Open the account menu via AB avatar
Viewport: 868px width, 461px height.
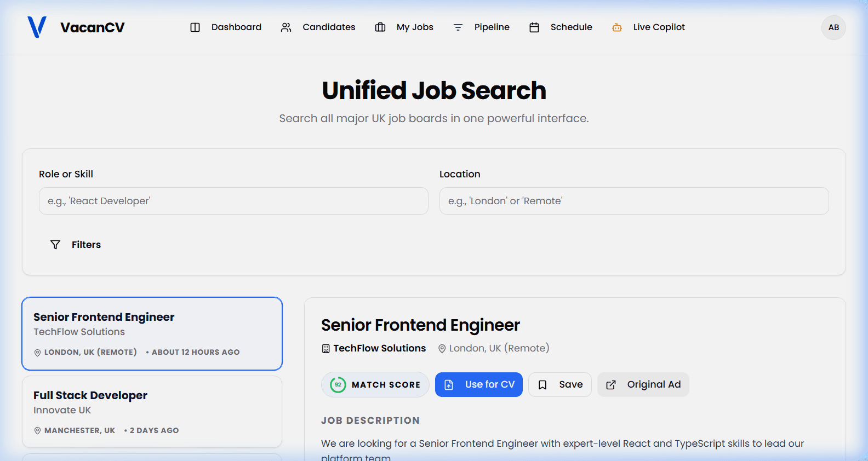coord(833,27)
